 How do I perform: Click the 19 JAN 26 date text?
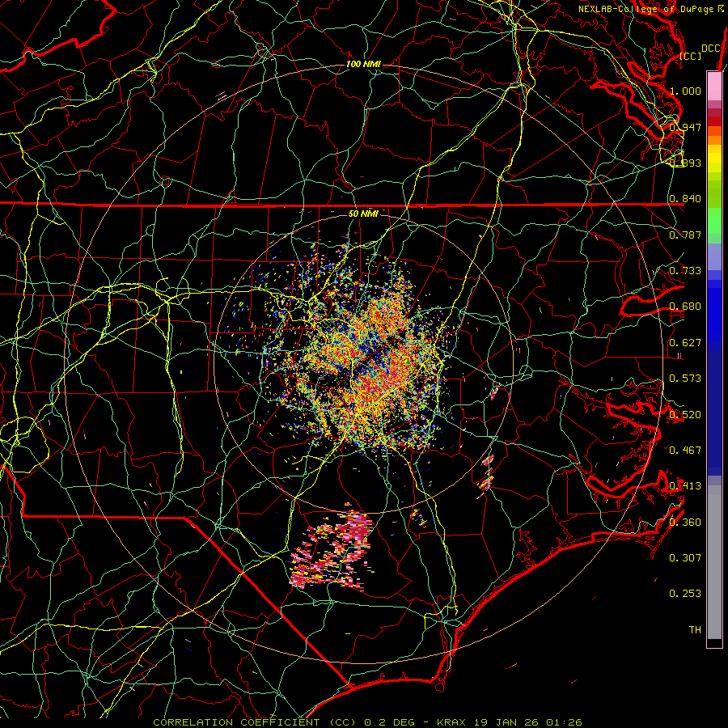point(506,722)
